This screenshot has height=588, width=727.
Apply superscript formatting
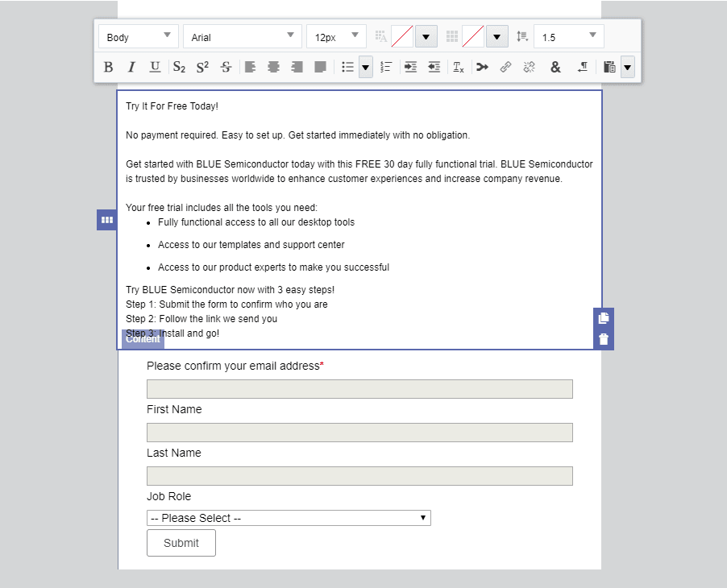[202, 67]
